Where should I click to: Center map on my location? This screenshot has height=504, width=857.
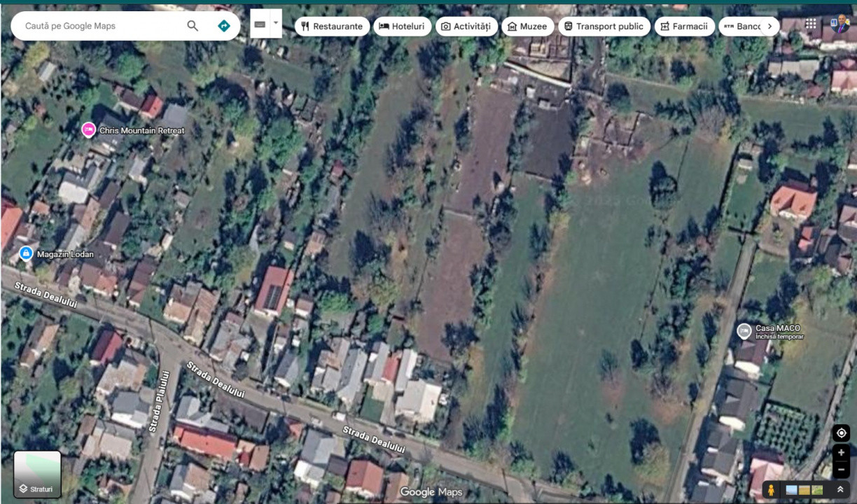click(841, 433)
